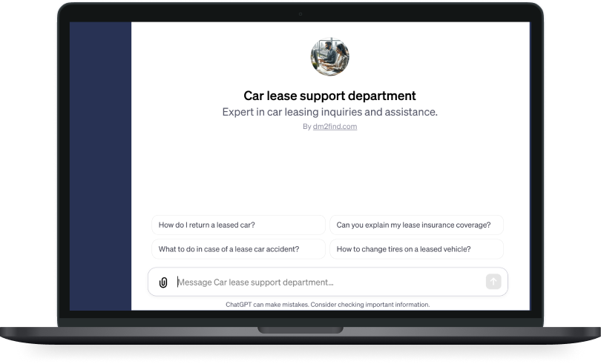Image resolution: width=601 pixels, height=364 pixels.
Task: Pick 'How to change tires on a leased vehicle?' prompt
Action: (x=416, y=249)
